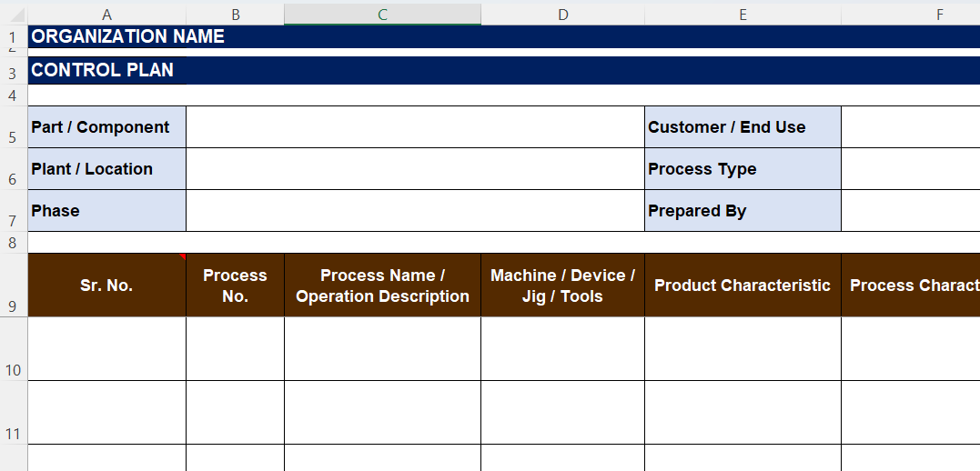This screenshot has width=980, height=471.
Task: Click the select-all corner of the sheet
Action: pyautogui.click(x=13, y=15)
